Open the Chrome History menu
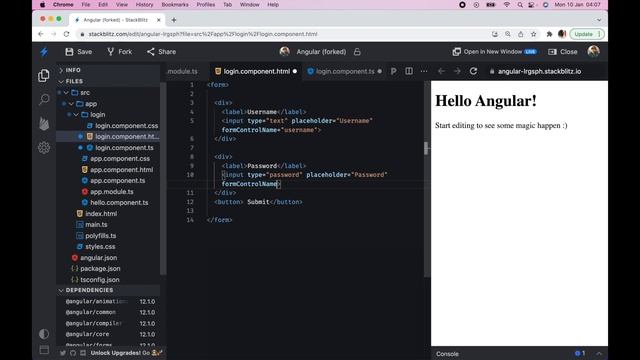 coord(144,4)
